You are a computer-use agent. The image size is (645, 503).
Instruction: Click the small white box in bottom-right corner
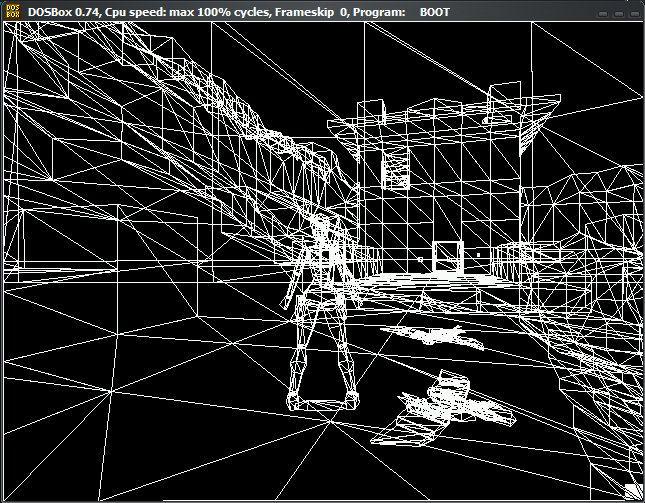(x=632, y=490)
